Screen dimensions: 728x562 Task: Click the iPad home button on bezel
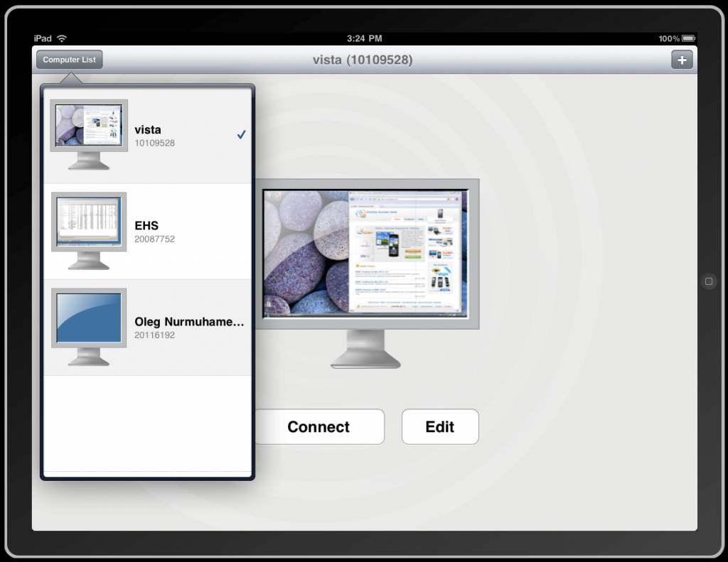pyautogui.click(x=709, y=281)
